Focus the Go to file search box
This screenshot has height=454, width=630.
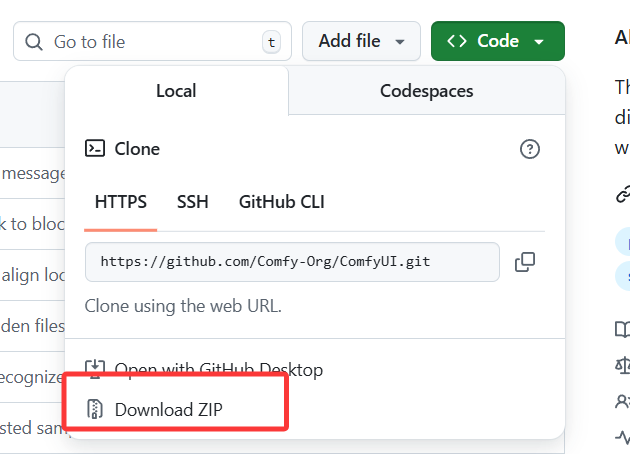coord(150,42)
